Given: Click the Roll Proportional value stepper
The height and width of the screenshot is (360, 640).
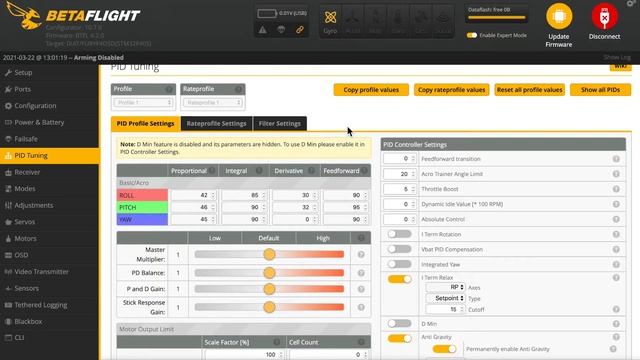Looking at the screenshot, I should coord(213,196).
